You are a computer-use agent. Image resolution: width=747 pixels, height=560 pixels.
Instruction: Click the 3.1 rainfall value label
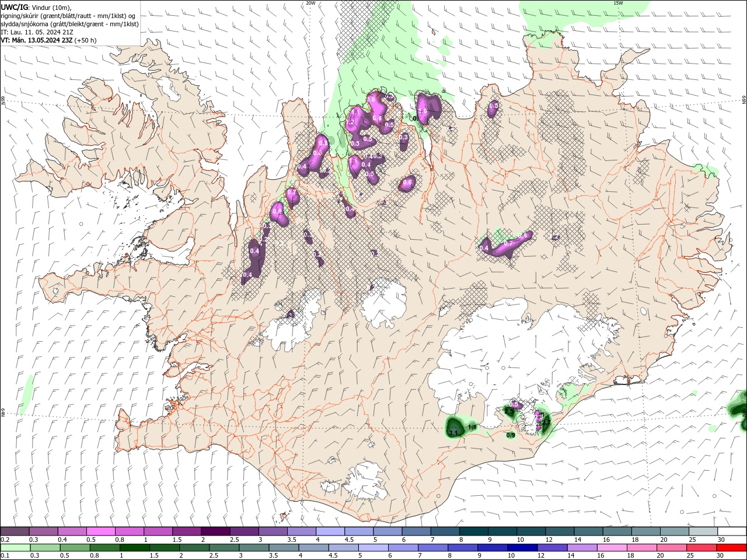click(453, 433)
